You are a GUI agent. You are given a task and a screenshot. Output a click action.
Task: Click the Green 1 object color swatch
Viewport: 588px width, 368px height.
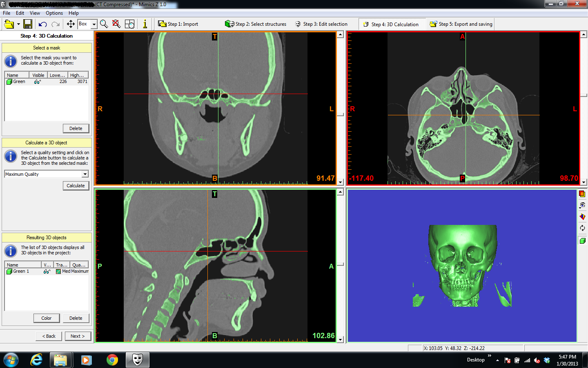click(x=9, y=272)
